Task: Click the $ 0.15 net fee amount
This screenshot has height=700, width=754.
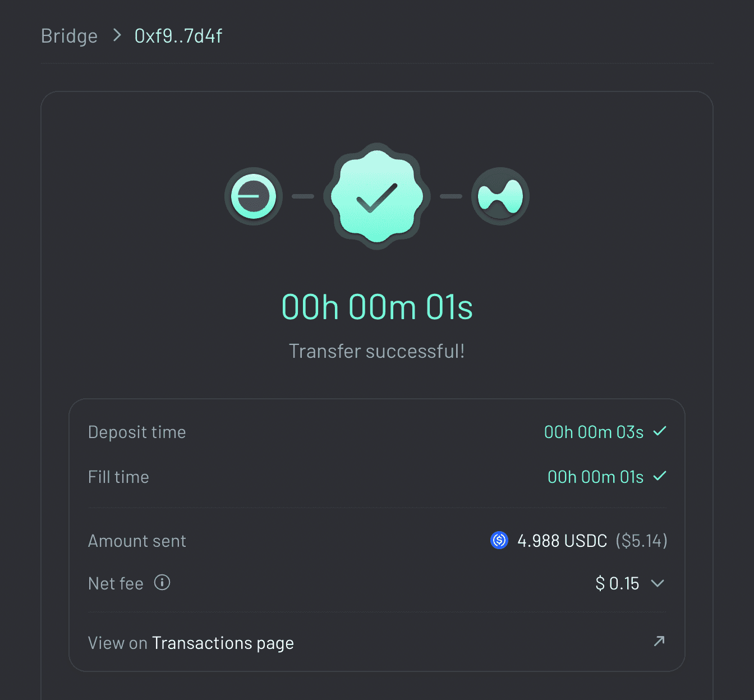Action: coord(617,583)
